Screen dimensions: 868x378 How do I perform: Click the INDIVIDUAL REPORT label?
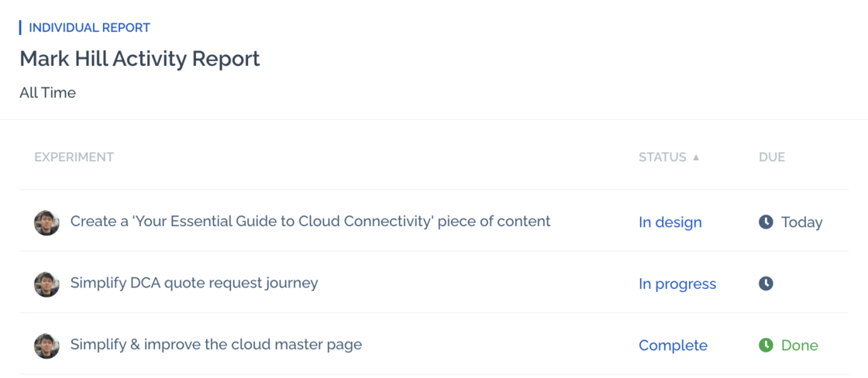pyautogui.click(x=89, y=28)
